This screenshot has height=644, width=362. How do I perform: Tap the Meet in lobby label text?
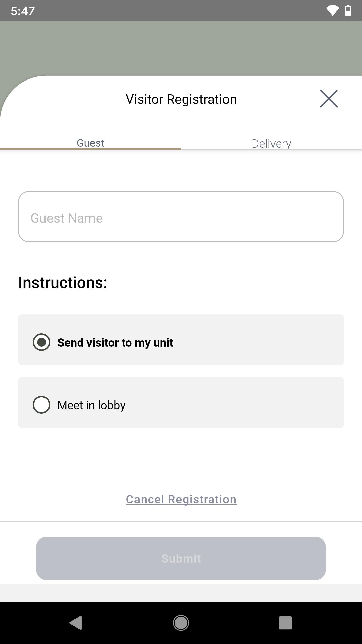92,405
